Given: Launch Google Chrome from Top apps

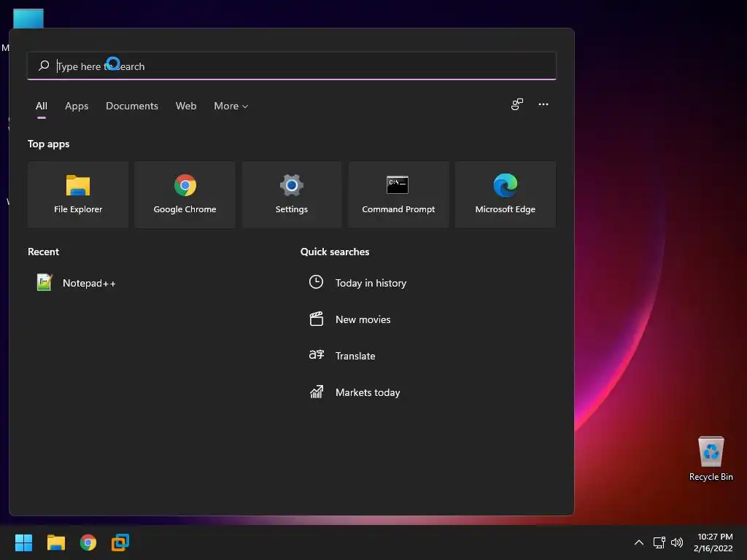Looking at the screenshot, I should pos(185,194).
